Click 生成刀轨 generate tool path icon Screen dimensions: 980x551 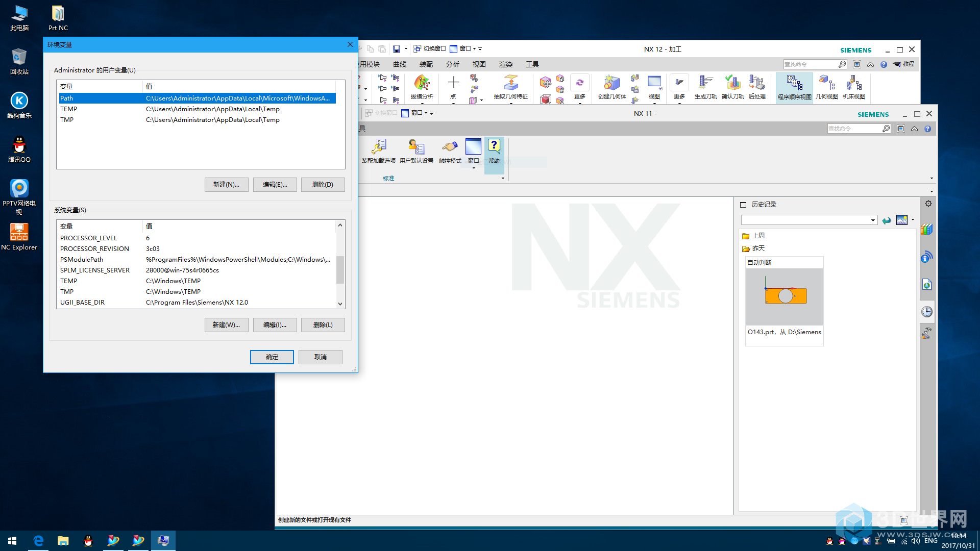click(x=705, y=88)
